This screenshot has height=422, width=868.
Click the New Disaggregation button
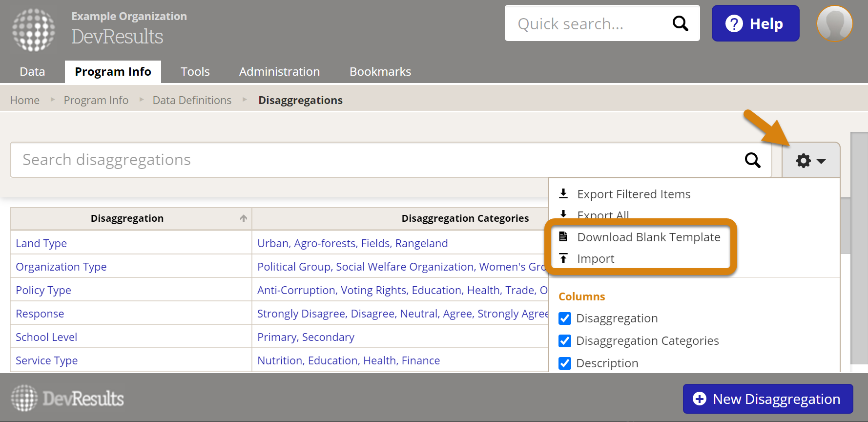pos(767,399)
